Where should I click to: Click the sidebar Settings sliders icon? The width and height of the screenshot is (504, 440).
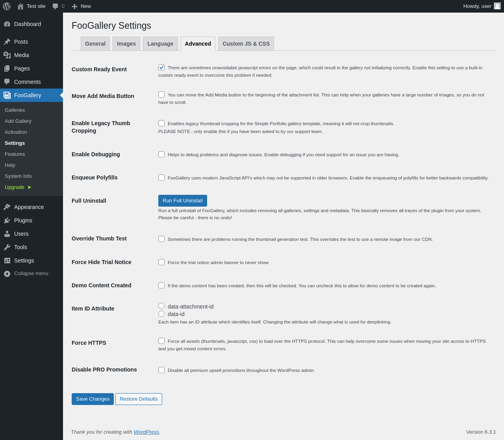7,261
